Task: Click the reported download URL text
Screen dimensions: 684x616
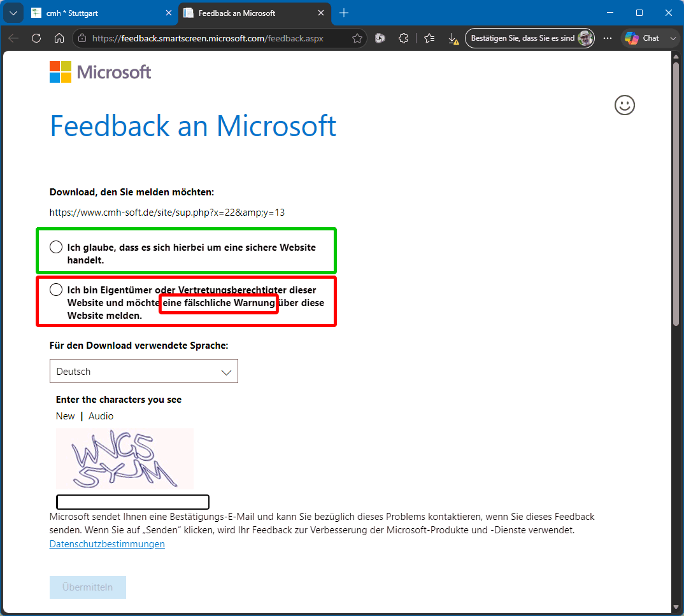Action: [x=167, y=213]
